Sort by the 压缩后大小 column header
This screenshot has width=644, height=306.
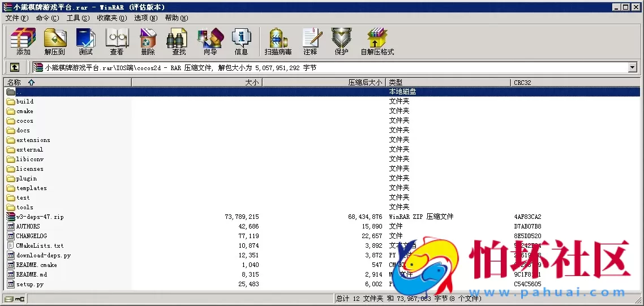point(324,83)
